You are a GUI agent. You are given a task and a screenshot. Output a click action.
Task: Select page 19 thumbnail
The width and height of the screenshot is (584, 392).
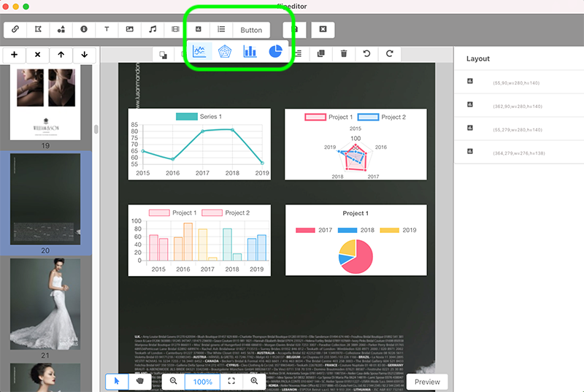(45, 104)
